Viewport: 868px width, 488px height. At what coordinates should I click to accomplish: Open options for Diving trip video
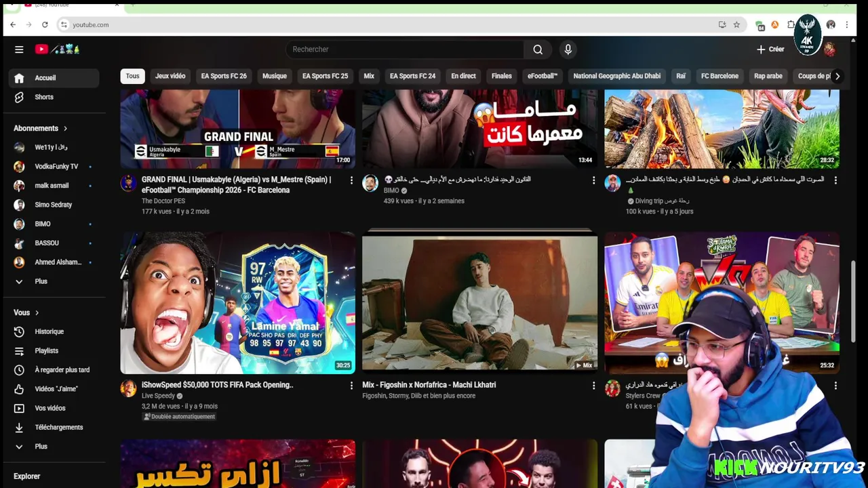[835, 180]
